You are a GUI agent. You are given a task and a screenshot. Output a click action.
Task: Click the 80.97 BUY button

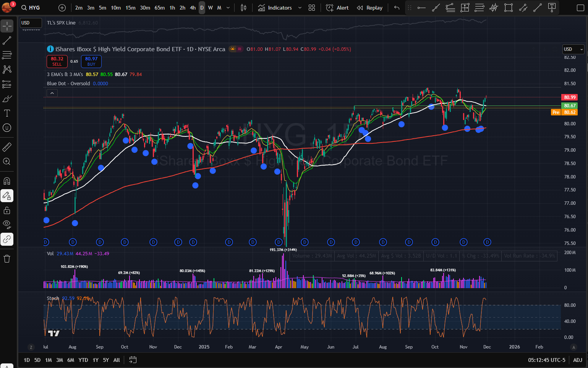pyautogui.click(x=91, y=61)
